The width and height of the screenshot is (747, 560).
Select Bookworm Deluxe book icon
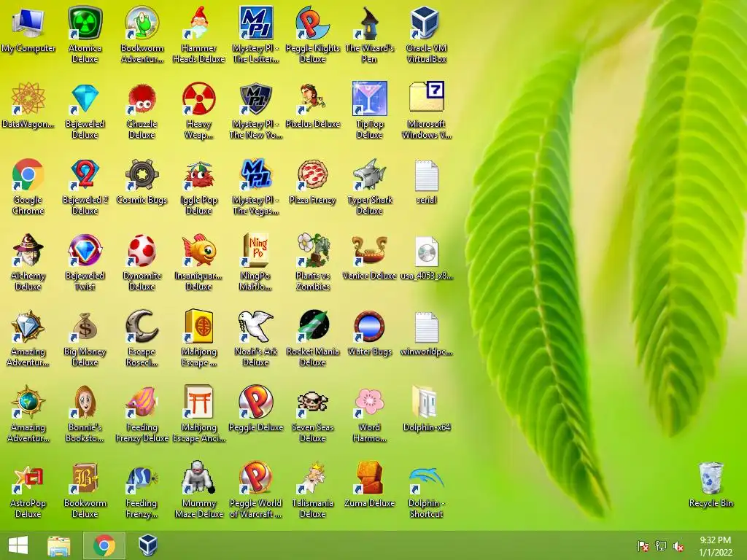(85, 478)
